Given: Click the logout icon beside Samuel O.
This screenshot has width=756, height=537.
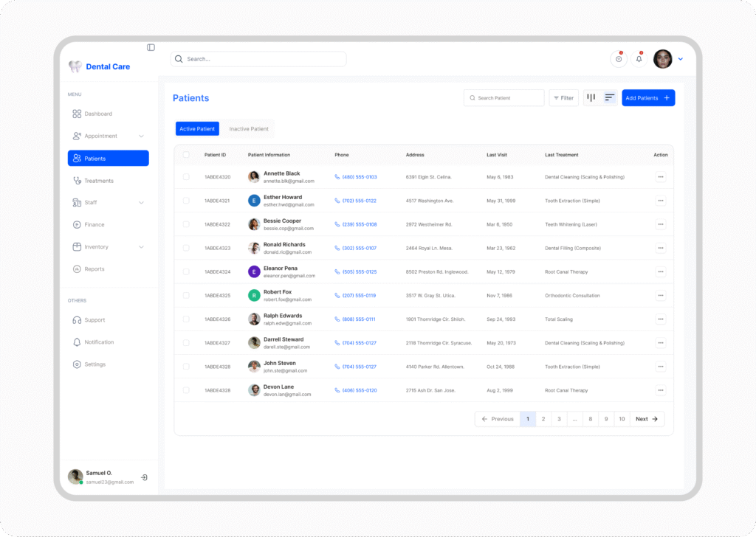Looking at the screenshot, I should (144, 477).
